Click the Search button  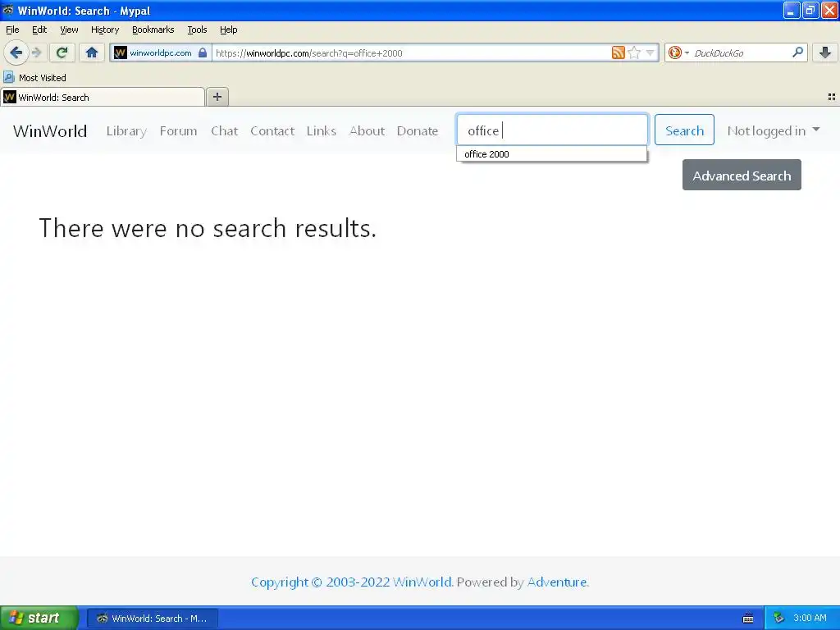click(x=684, y=130)
